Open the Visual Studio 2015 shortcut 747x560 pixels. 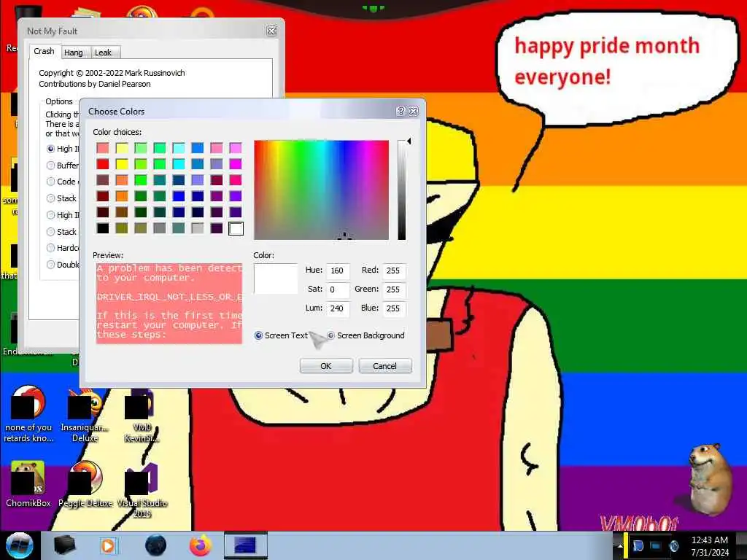142,489
